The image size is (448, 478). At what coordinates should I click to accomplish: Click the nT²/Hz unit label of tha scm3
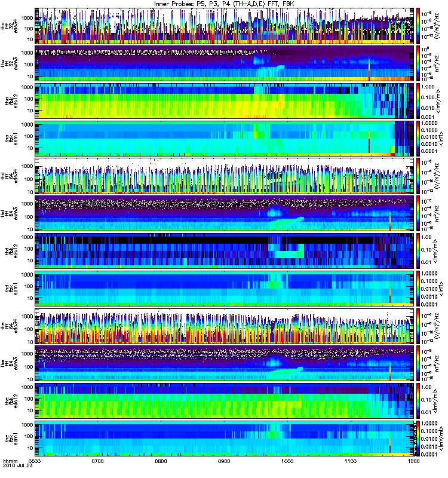437,63
